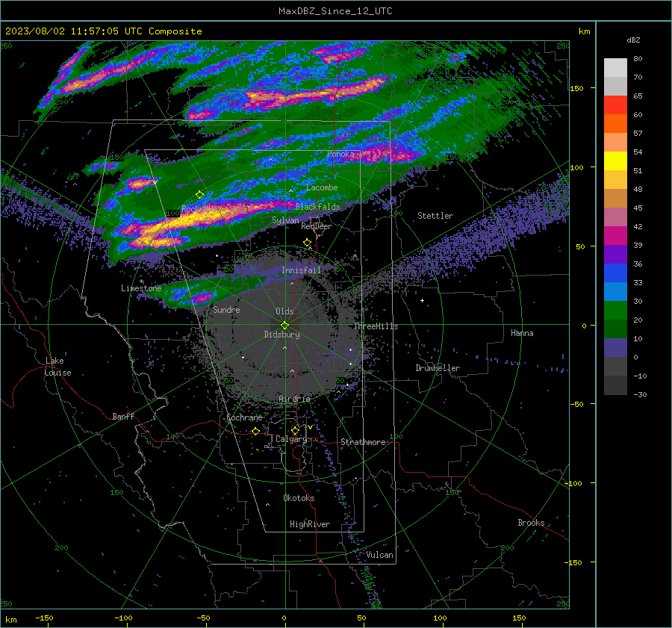Image resolution: width=672 pixels, height=628 pixels.
Task: Select the Lake Louise label
Action: coord(58,367)
